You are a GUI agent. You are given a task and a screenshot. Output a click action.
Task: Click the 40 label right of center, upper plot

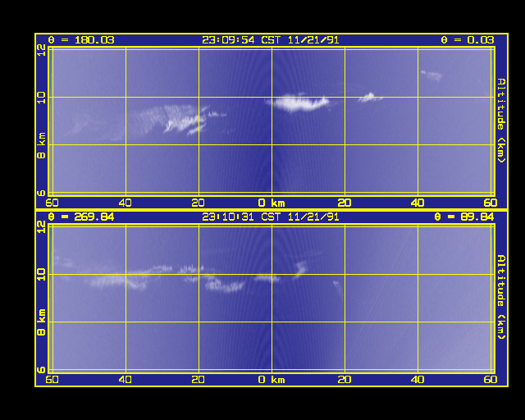click(x=418, y=203)
